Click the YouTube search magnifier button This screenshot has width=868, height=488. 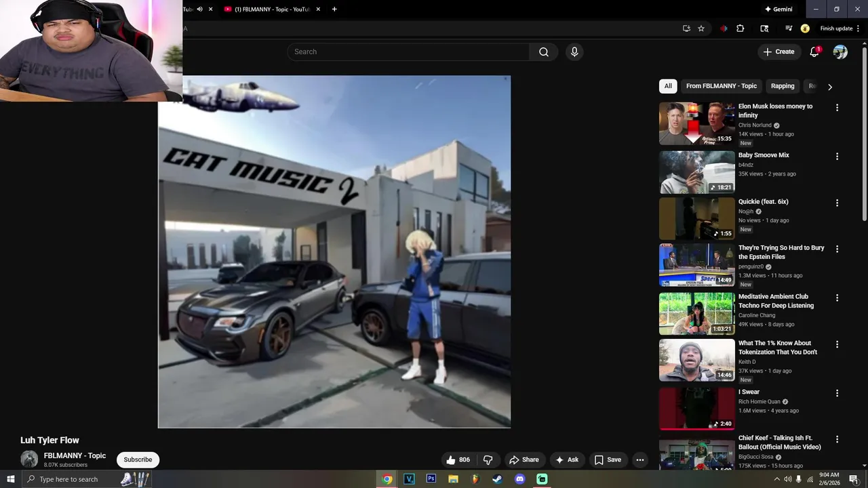[x=544, y=52]
